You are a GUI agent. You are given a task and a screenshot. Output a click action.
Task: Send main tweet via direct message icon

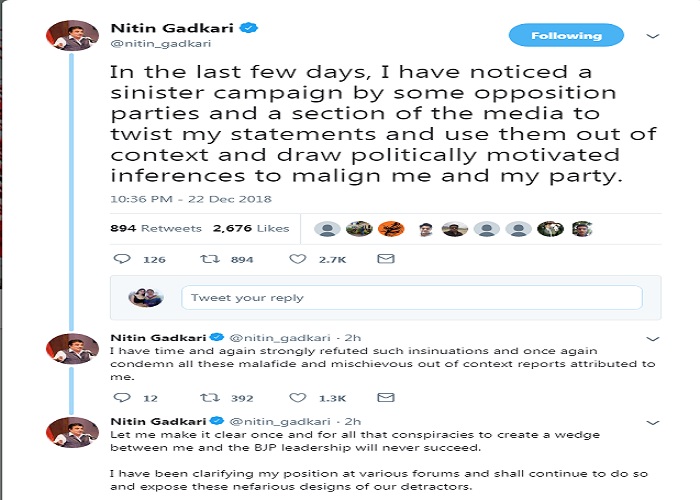tap(385, 260)
